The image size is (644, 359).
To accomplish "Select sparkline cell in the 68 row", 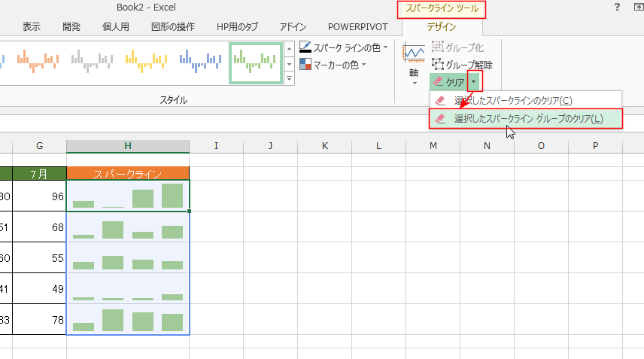I will pyautogui.click(x=128, y=227).
